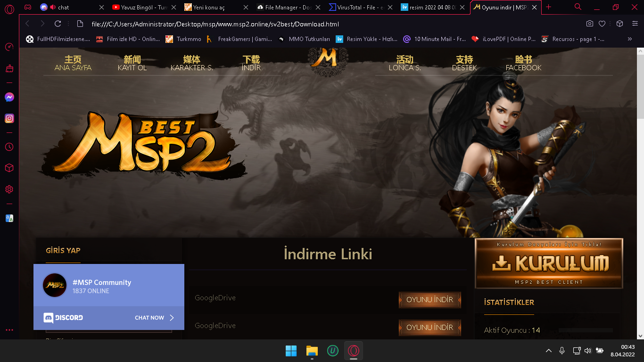The height and width of the screenshot is (362, 644).
Task: Open translate icon in sidebar
Action: coord(9,218)
